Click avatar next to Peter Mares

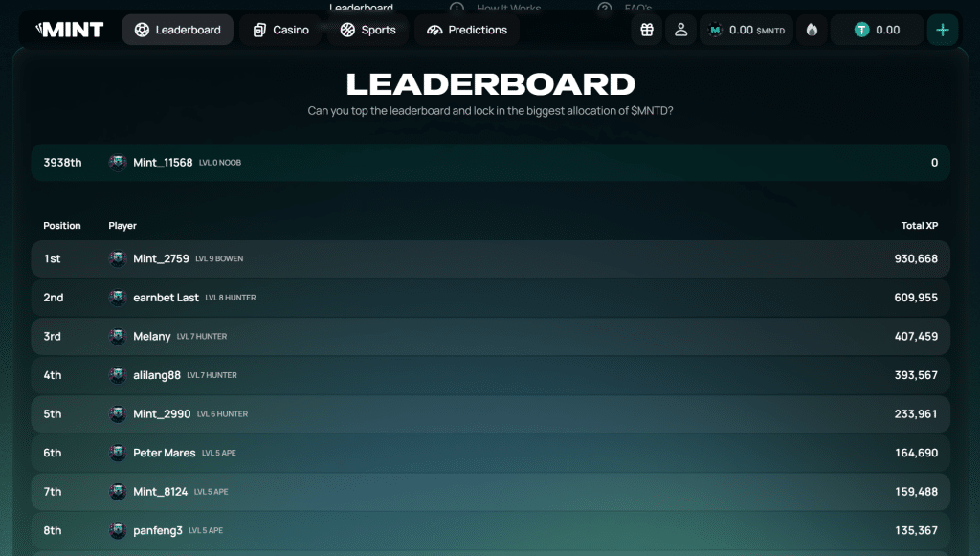[x=118, y=453]
